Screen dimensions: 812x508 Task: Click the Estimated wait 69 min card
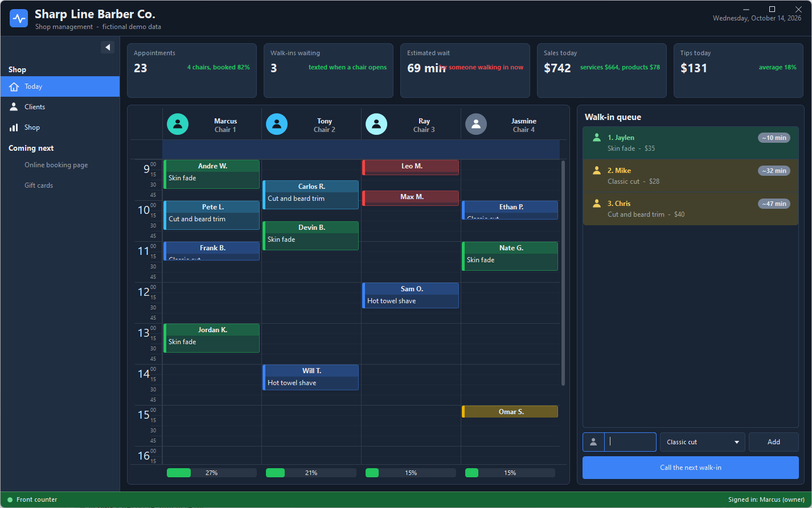click(465, 71)
